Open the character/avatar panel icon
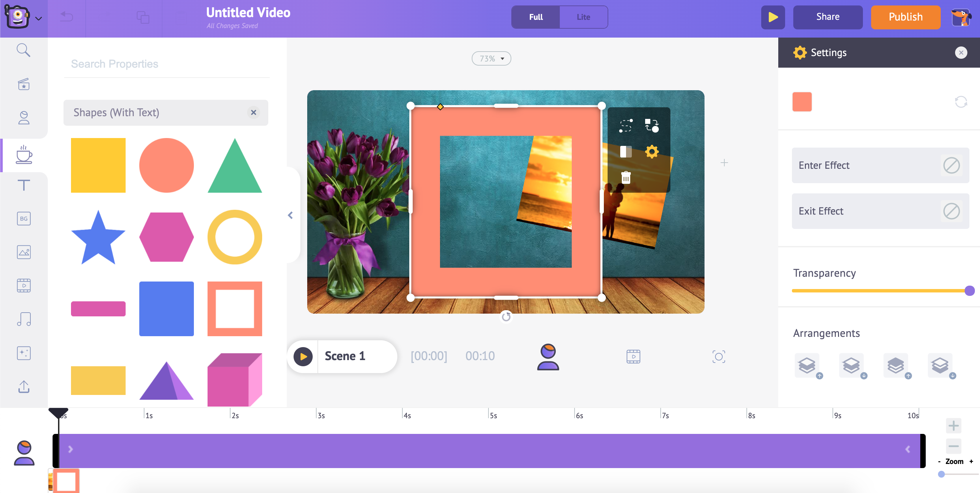 point(23,119)
